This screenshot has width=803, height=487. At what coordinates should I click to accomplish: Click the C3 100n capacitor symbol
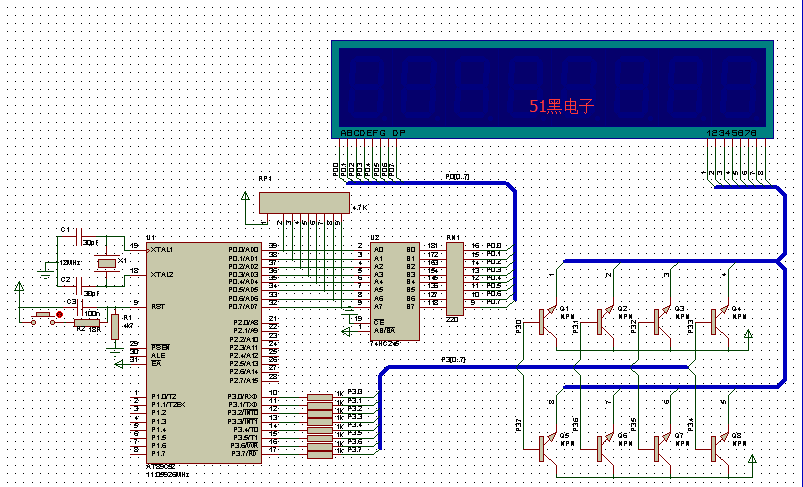point(80,307)
